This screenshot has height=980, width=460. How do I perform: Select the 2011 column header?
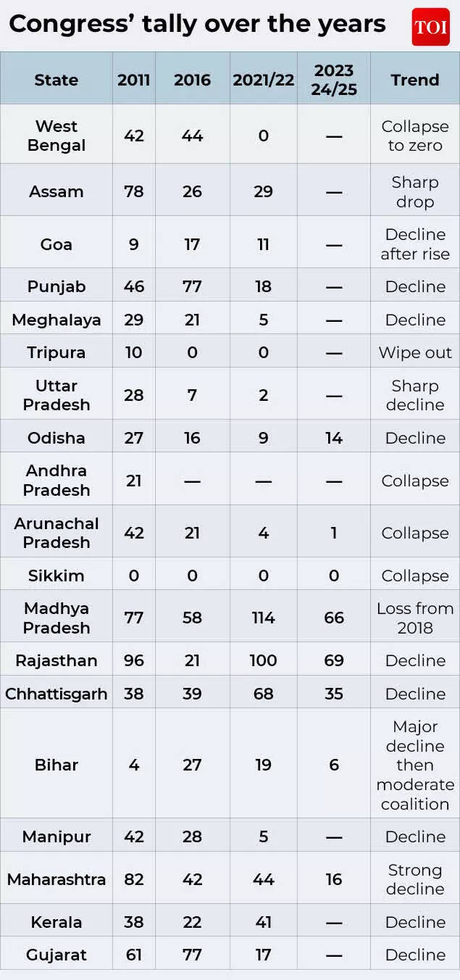(x=133, y=80)
